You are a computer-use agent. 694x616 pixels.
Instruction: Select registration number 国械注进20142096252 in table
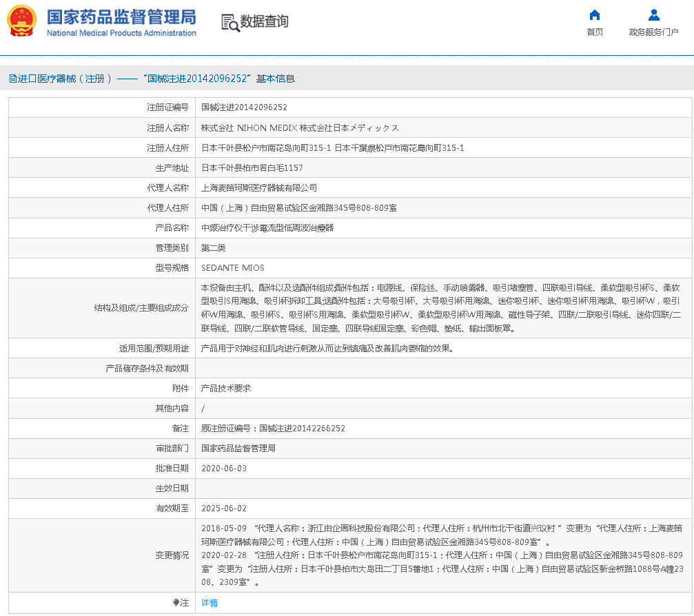[244, 107]
